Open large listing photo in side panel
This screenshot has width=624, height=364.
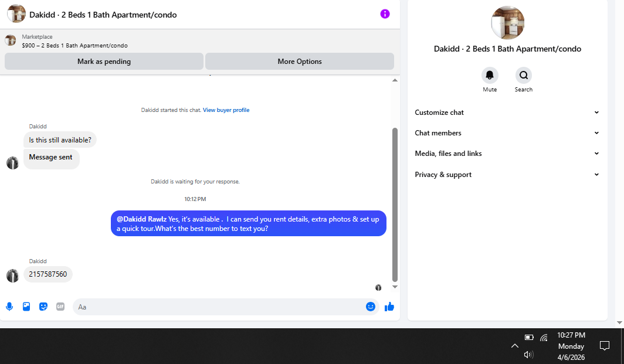pos(507,23)
